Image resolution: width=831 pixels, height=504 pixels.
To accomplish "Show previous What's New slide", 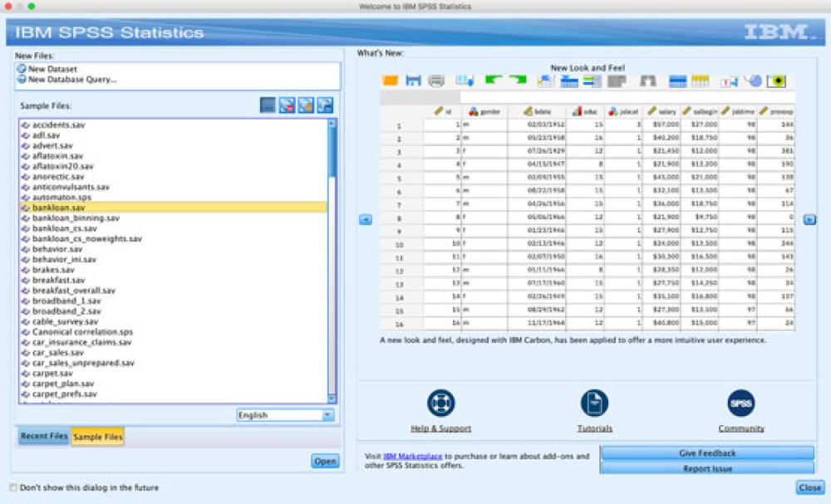I will click(x=366, y=219).
